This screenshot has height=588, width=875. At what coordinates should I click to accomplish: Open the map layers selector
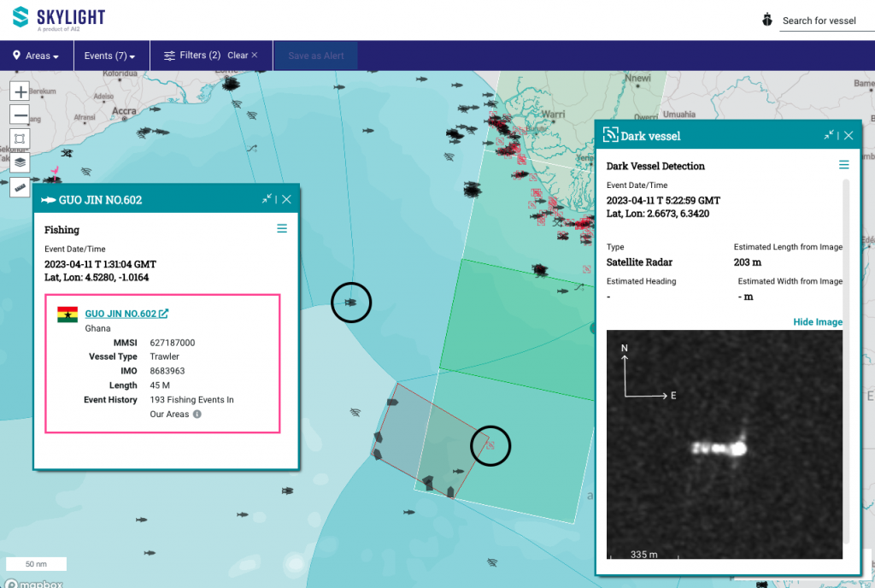19,162
